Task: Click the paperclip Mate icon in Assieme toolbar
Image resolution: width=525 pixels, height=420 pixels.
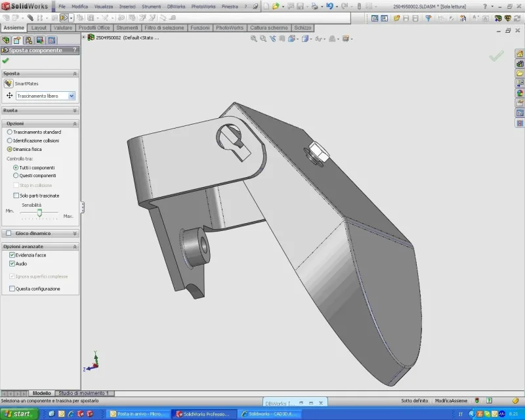Action: [x=30, y=18]
